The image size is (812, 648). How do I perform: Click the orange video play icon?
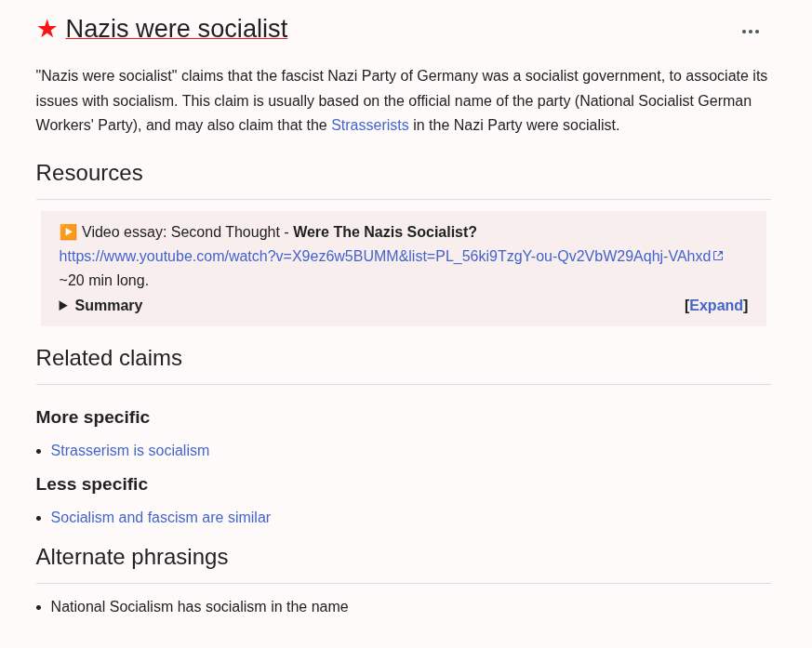coord(68,231)
